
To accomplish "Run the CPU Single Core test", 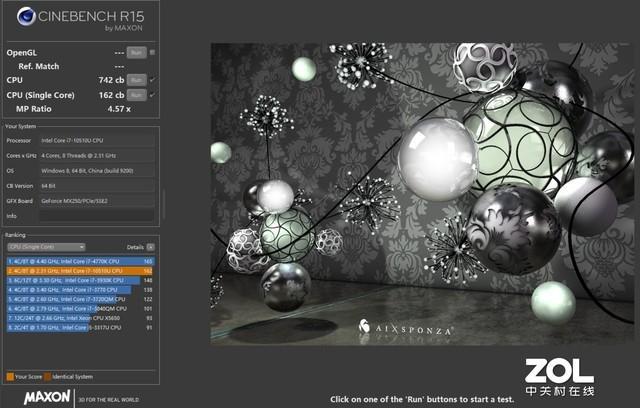I will click(x=136, y=95).
